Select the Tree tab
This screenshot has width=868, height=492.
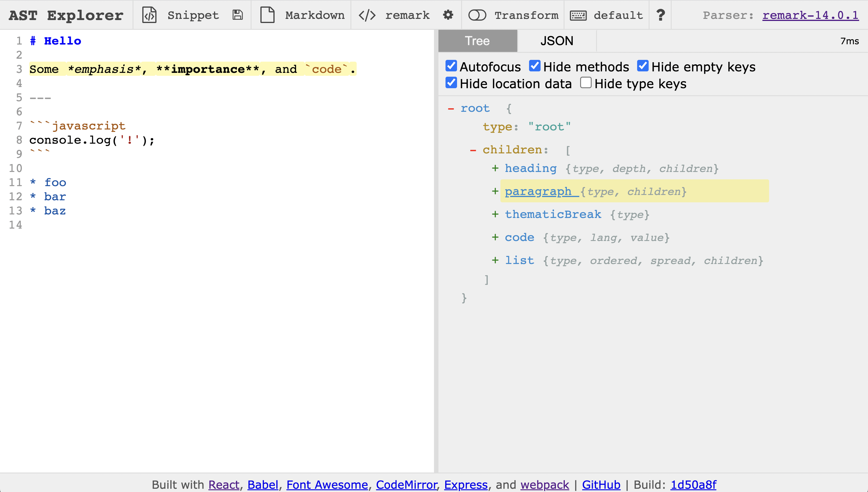coord(477,40)
